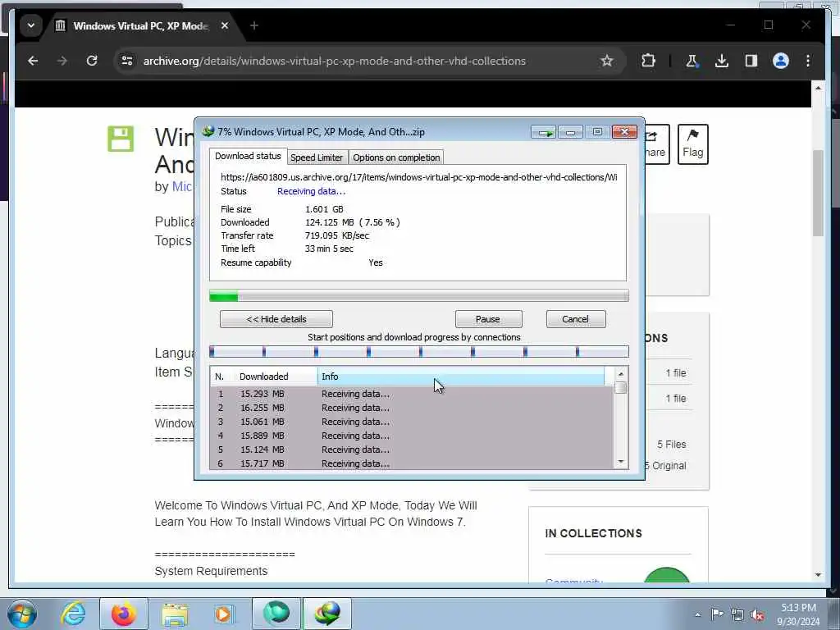
Task: Click the Receiving data... status text
Action: (311, 191)
